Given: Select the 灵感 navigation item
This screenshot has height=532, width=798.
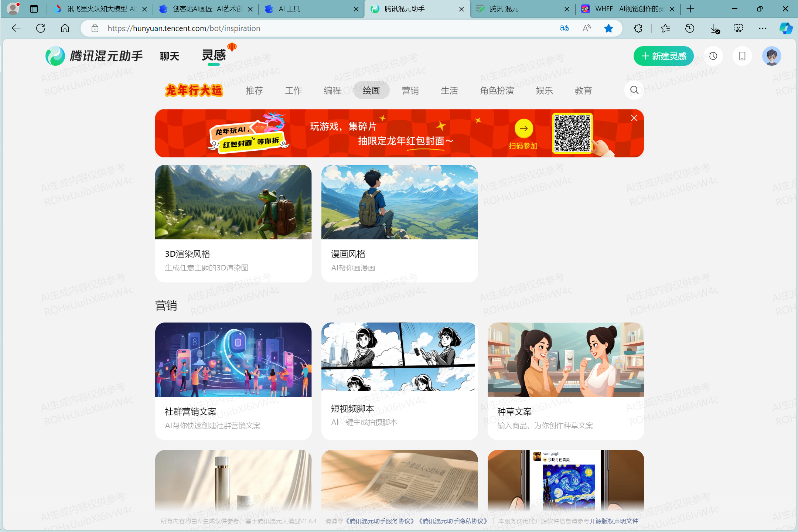Looking at the screenshot, I should [214, 55].
